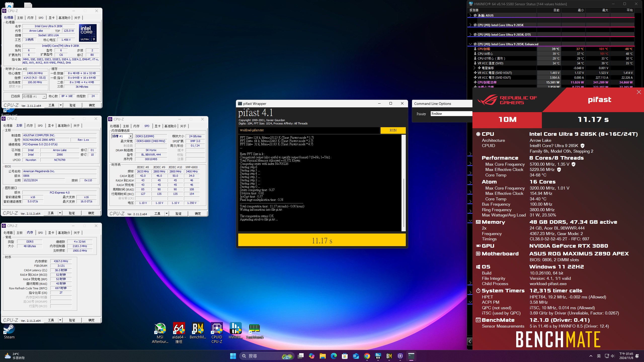
Task: Open TestMem5 desktop shortcut
Action: (x=254, y=331)
